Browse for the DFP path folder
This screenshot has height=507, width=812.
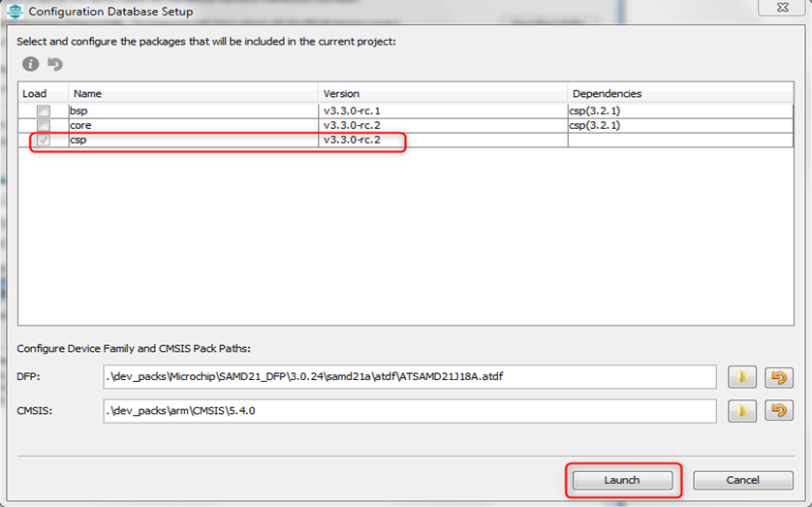[741, 377]
